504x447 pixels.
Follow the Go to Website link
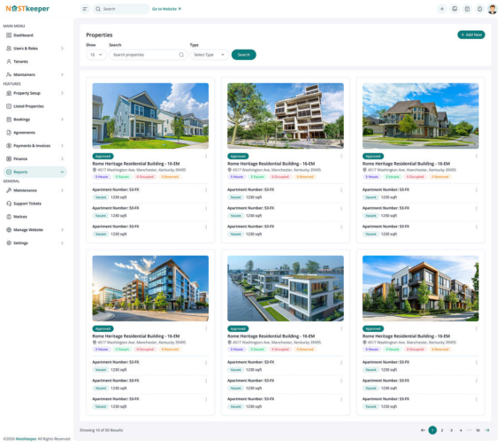(166, 9)
